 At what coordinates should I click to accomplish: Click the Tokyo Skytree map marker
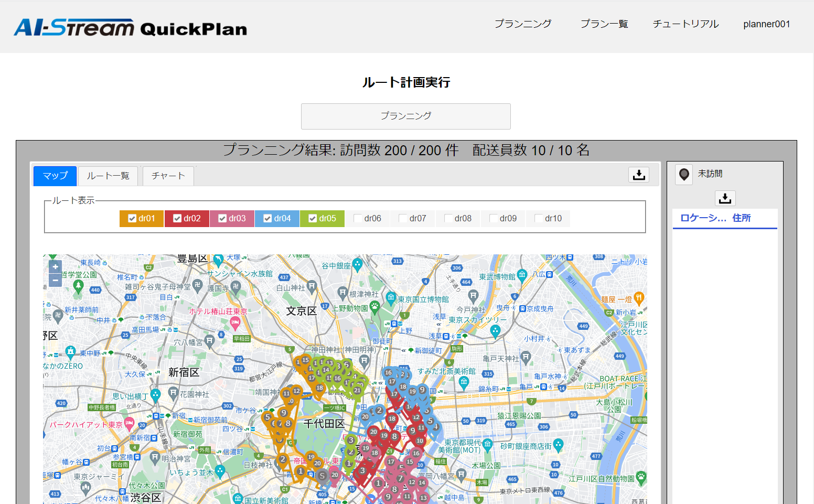tap(495, 330)
